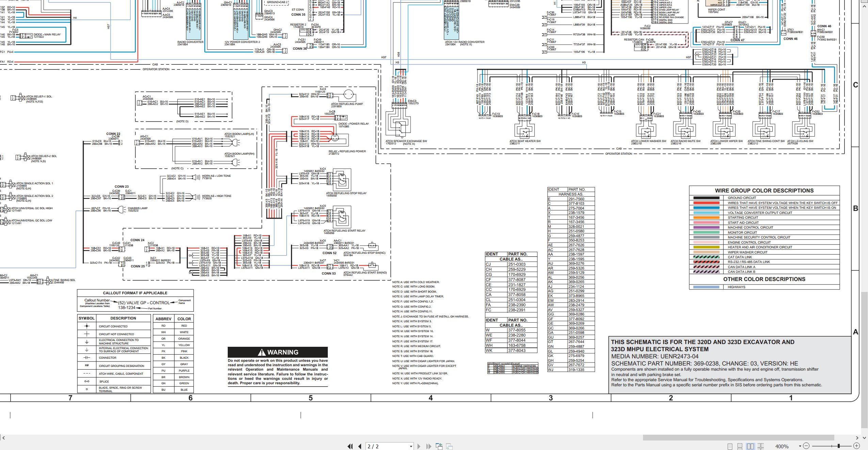This screenshot has width=868, height=450.
Task: Click NOTE Y: USE WITH PL-GSM(CHINA)
Action: [x=415, y=383]
